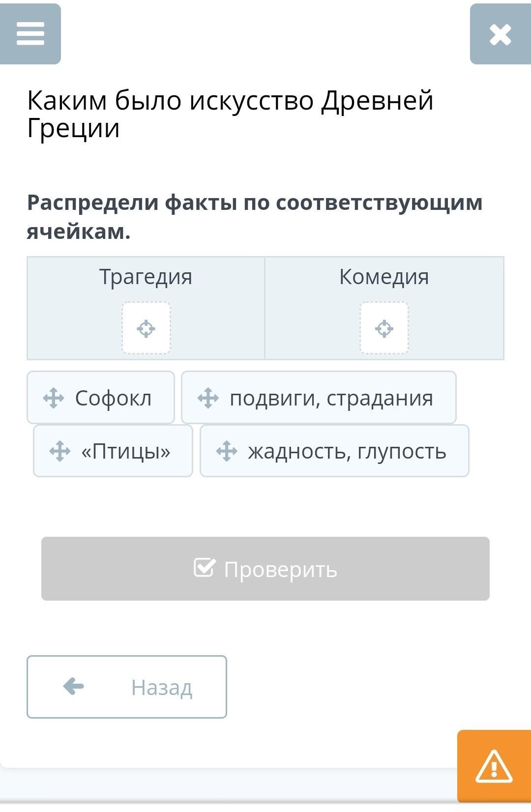Click the Комедия column header
Screen dimensions: 531x812
click(384, 277)
